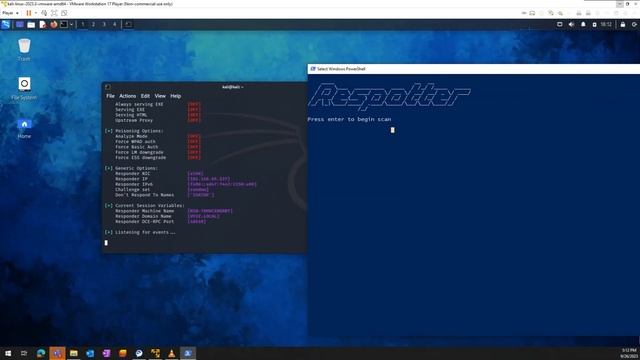Click the Windows taskbar date and time
Screen dimensions: 640x360
click(629, 353)
